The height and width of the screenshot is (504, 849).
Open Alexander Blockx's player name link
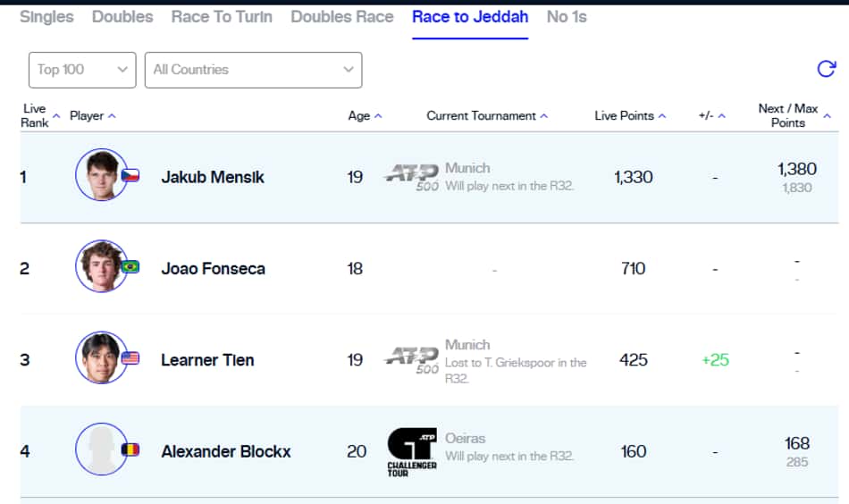pyautogui.click(x=226, y=451)
